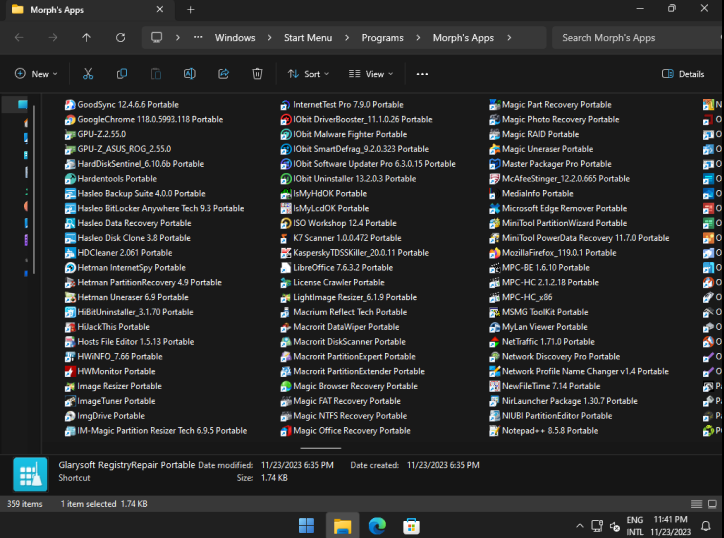Show hidden system tray icons chevron
The image size is (724, 538).
pyautogui.click(x=580, y=526)
